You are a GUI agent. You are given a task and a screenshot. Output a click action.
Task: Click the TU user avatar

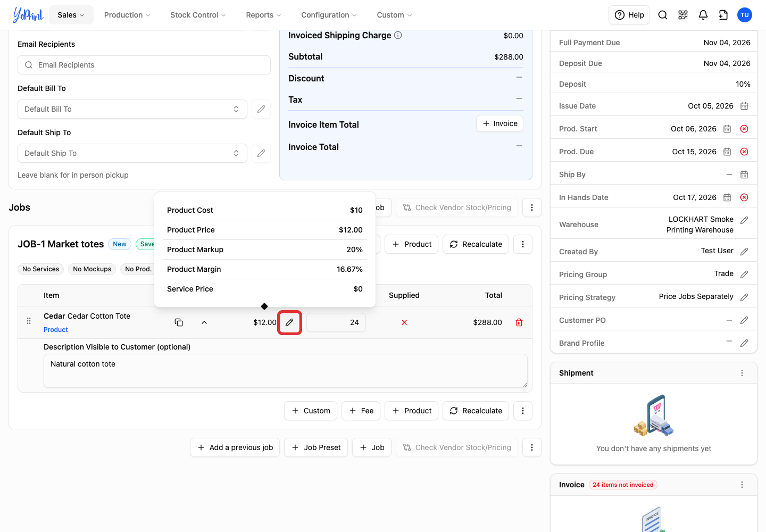745,15
